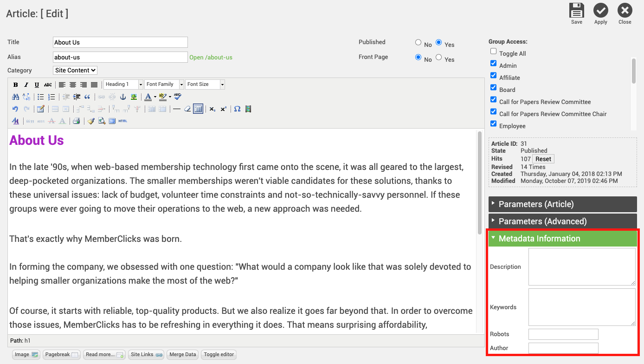Run the spellchecker with the ABC icon
The width and height of the screenshot is (644, 364).
(x=177, y=97)
